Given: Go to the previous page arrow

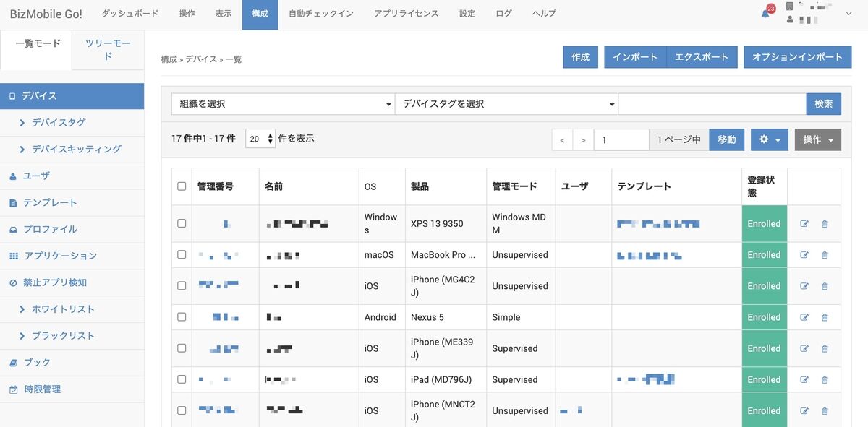Looking at the screenshot, I should click(x=562, y=140).
